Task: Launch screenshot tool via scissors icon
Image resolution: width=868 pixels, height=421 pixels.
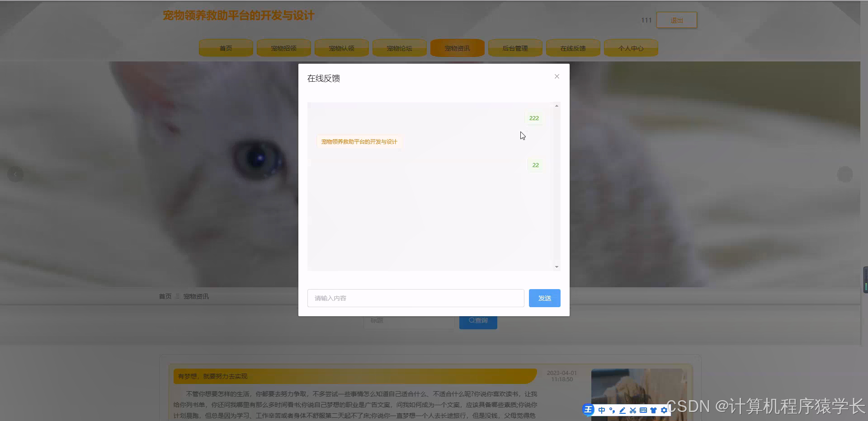Action: [632, 410]
